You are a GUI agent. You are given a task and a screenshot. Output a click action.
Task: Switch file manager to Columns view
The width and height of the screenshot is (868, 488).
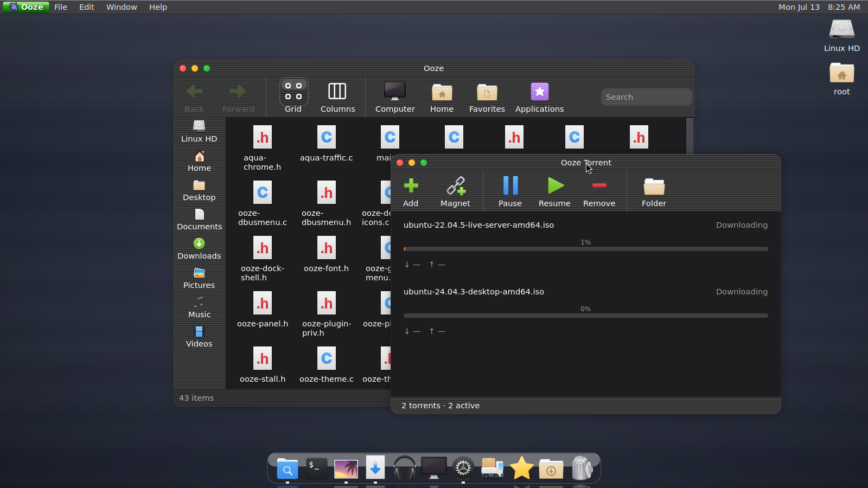coord(337,96)
